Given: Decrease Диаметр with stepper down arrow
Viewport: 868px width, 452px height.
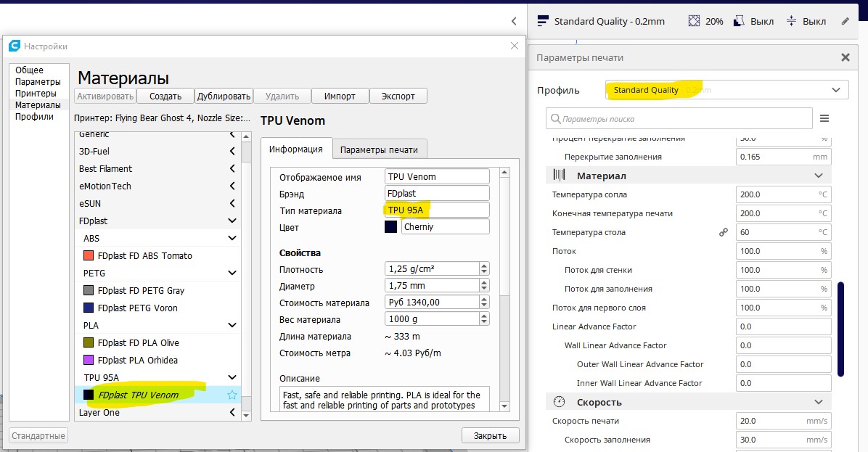Looking at the screenshot, I should [x=484, y=289].
